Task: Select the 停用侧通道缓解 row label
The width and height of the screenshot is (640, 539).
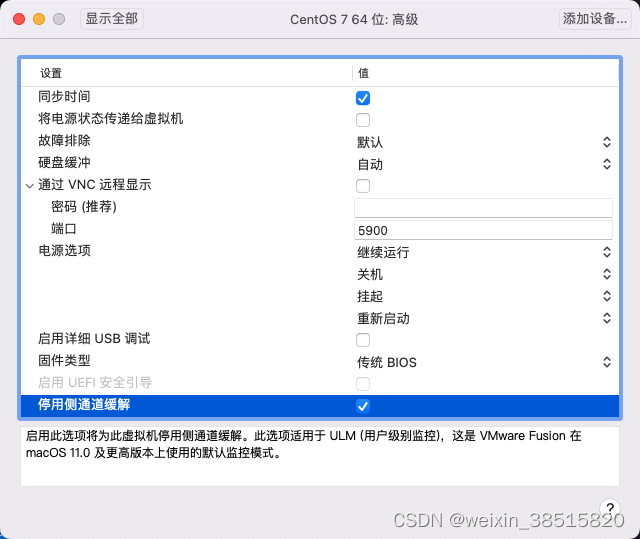Action: [x=84, y=405]
